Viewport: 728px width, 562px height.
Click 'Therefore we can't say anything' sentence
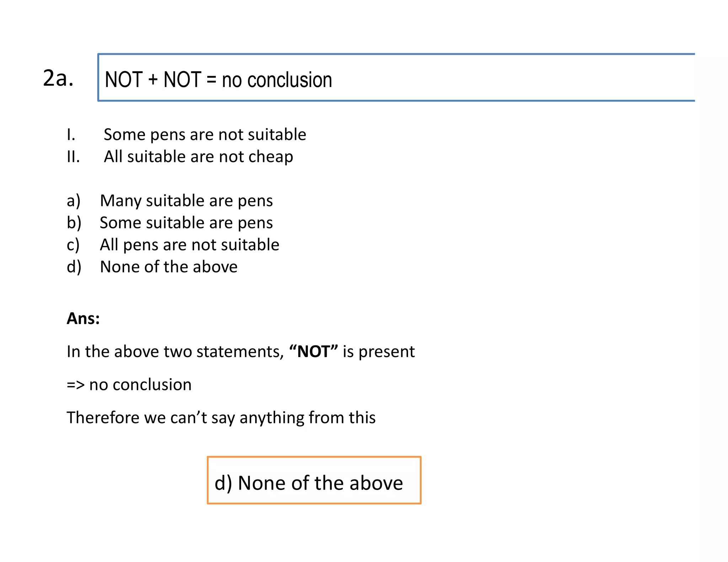[221, 417]
